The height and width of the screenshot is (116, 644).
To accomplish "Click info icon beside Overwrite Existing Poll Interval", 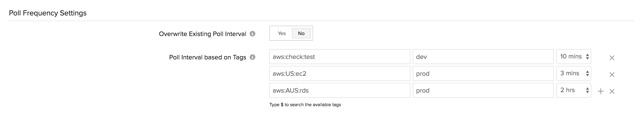I will pos(252,34).
